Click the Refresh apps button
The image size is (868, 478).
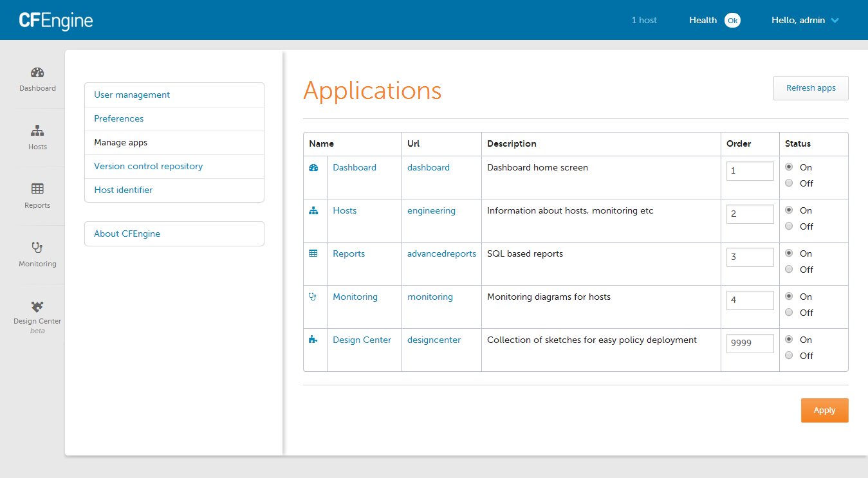click(x=811, y=88)
